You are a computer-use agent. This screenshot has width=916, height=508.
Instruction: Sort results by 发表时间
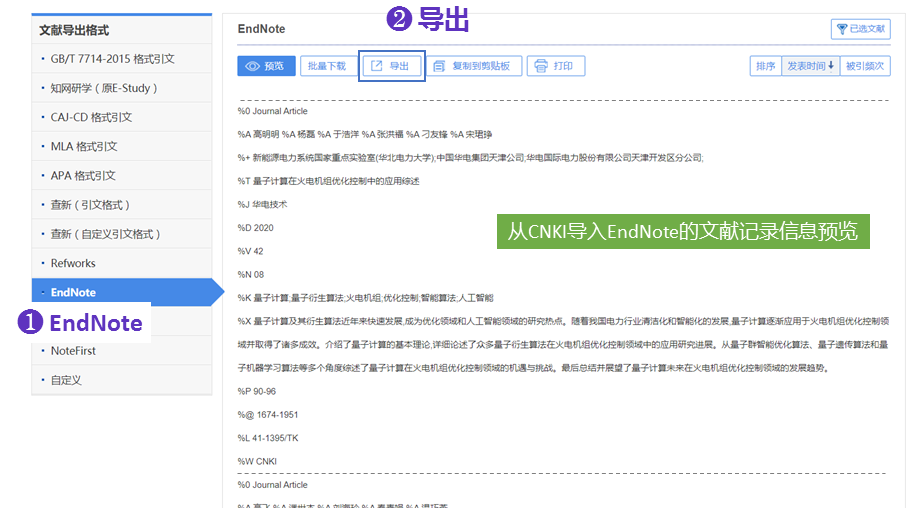(810, 66)
